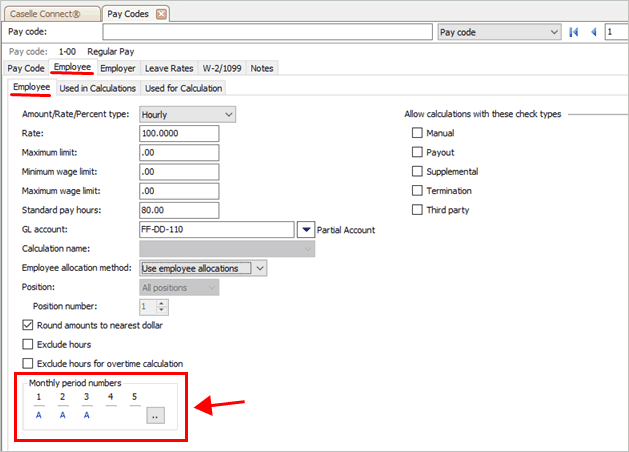This screenshot has height=452, width=629.
Task: Go to the first pay code record
Action: 574,32
